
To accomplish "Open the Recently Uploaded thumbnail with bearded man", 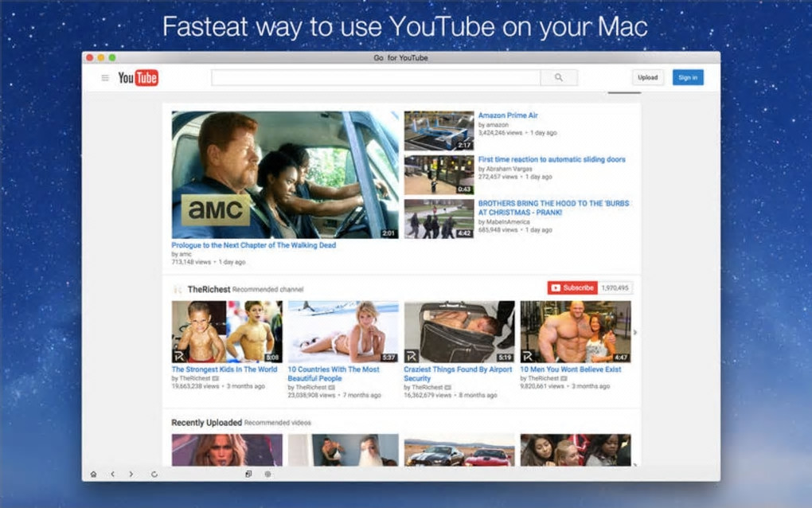I will [343, 450].
